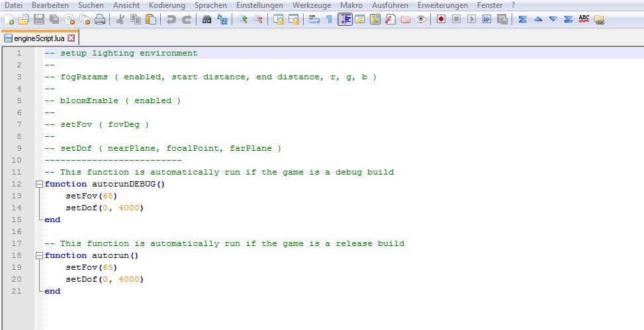The height and width of the screenshot is (330, 644).
Task: Click the Open file folder icon
Action: 23,19
